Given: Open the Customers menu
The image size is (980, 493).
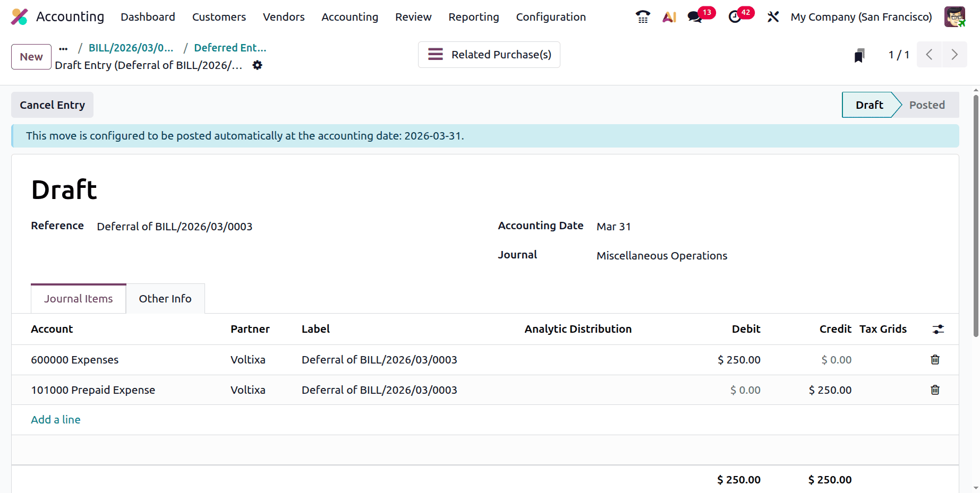Looking at the screenshot, I should click(x=219, y=17).
